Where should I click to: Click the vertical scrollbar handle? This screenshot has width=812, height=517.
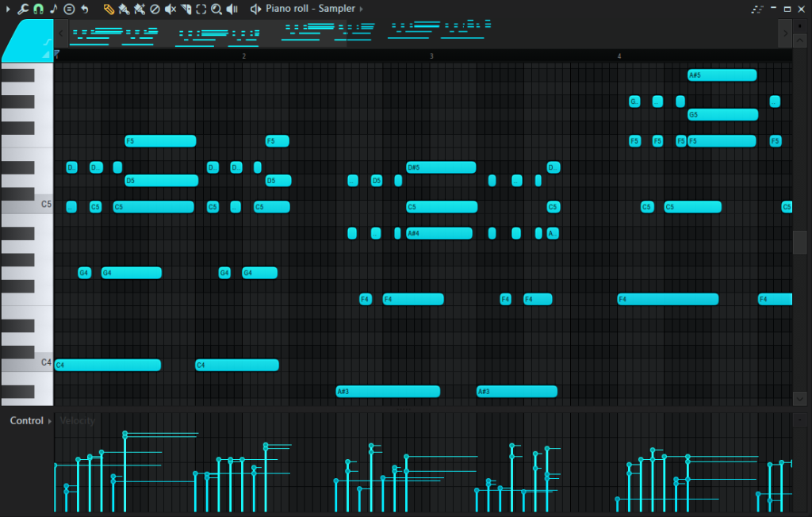click(x=799, y=242)
